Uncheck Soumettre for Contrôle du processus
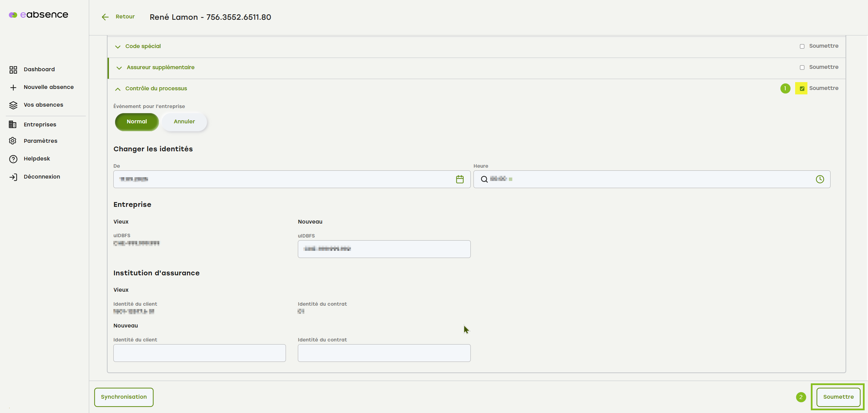 pos(802,89)
